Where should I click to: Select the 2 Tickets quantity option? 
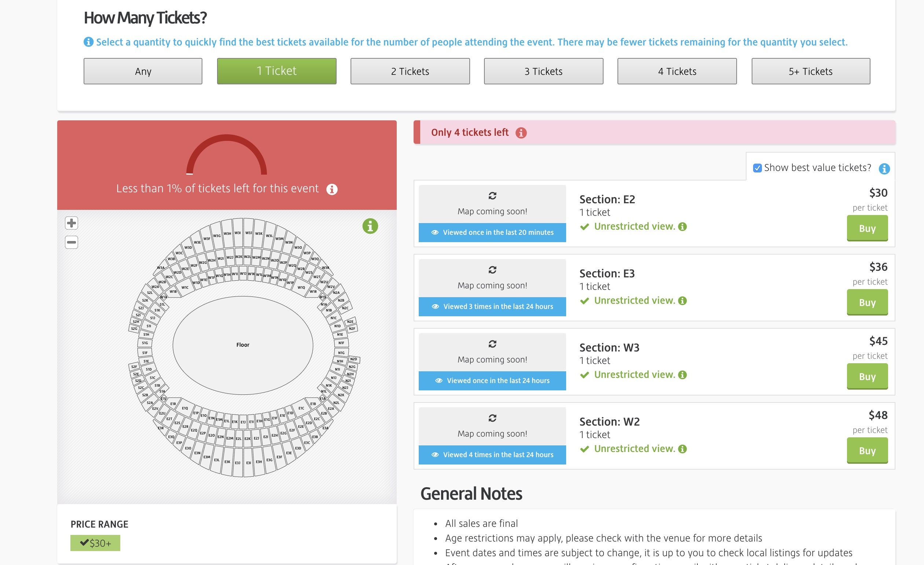[410, 71]
